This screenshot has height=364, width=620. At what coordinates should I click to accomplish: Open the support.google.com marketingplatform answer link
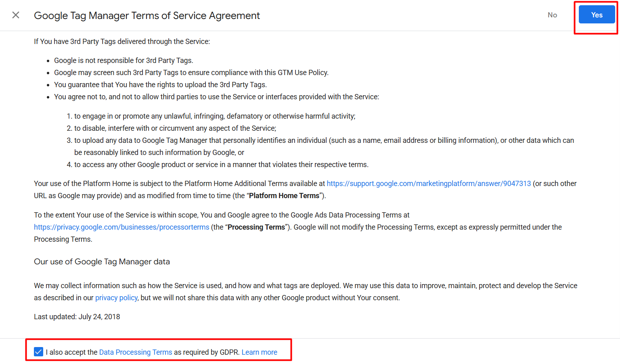coord(428,184)
